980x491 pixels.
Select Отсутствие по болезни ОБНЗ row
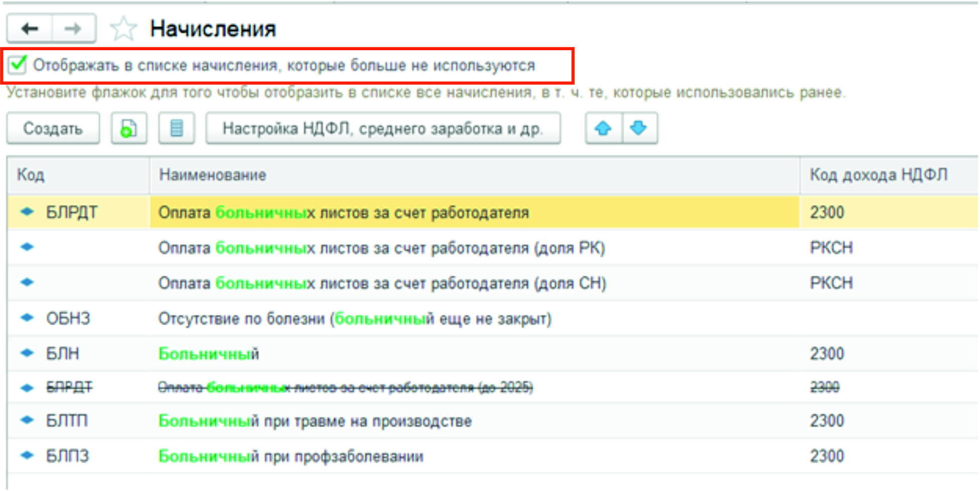pyautogui.click(x=355, y=319)
